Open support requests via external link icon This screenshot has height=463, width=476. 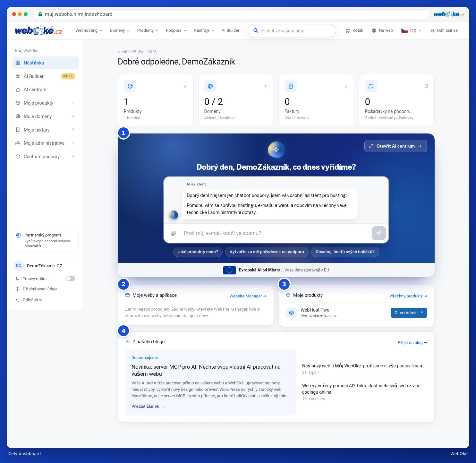(x=426, y=86)
